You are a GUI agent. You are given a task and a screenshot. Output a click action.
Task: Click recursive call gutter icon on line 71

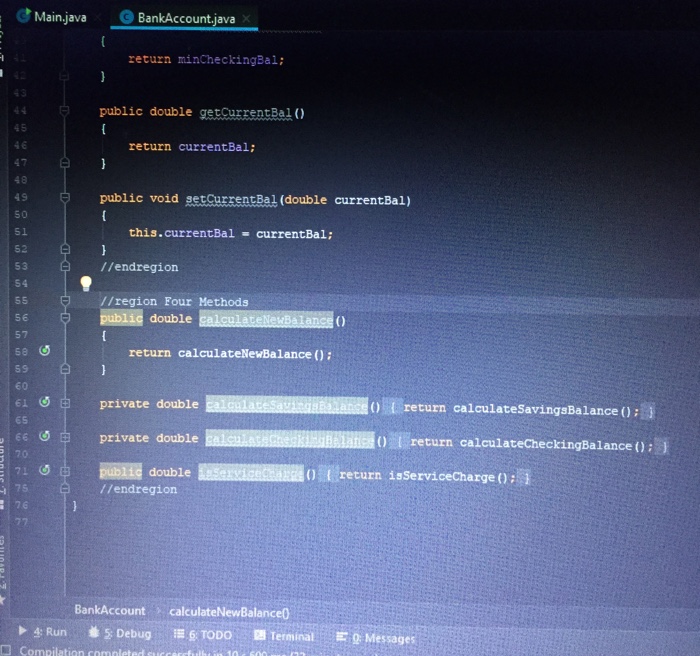tap(45, 470)
